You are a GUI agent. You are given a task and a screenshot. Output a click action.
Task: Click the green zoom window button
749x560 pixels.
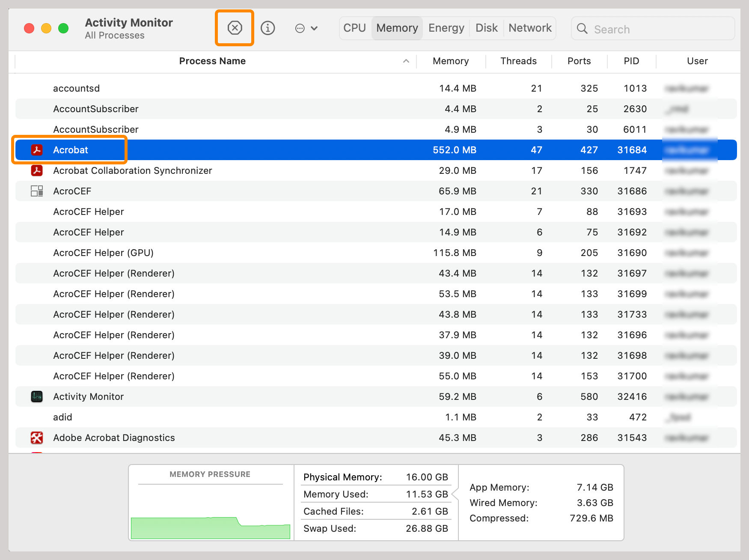(63, 28)
